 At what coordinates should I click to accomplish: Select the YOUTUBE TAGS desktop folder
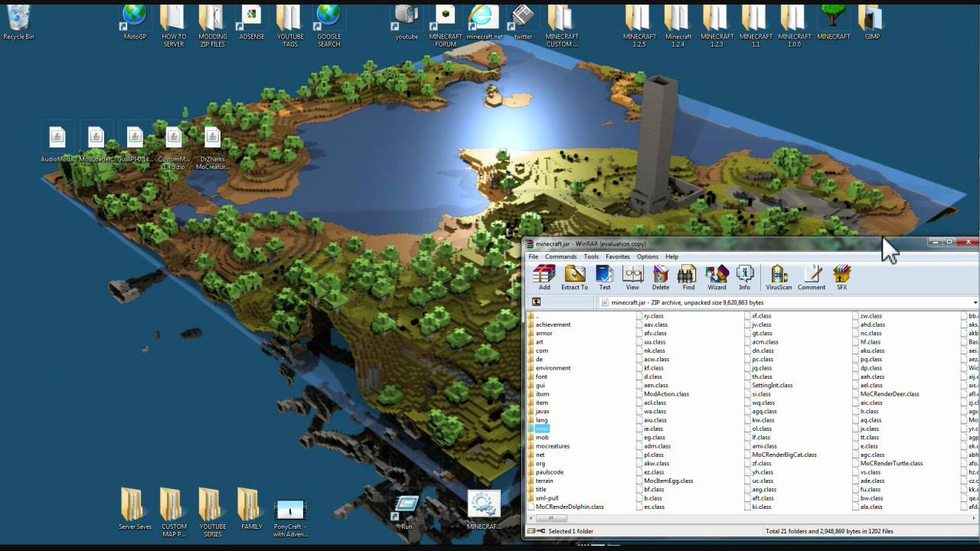(x=290, y=25)
